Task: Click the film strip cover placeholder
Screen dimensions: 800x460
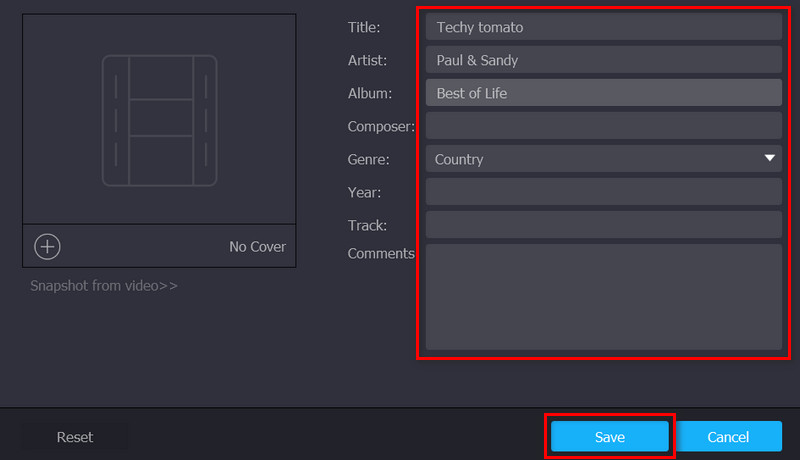Action: point(159,120)
